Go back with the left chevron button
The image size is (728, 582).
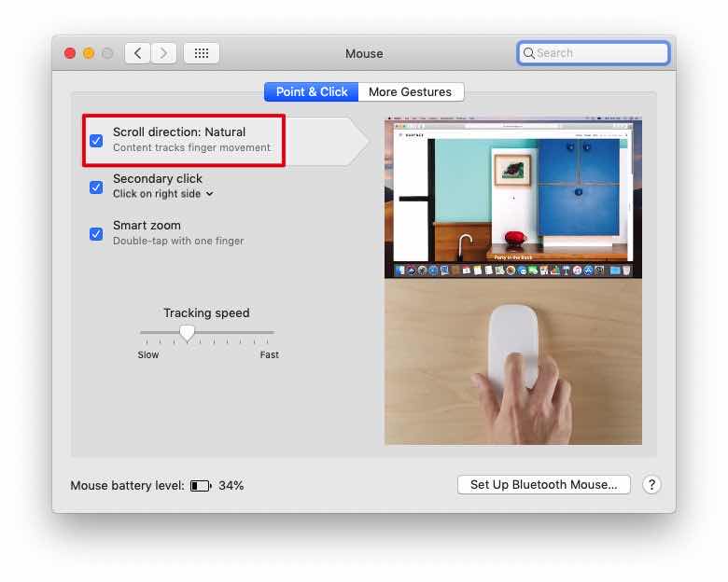137,53
